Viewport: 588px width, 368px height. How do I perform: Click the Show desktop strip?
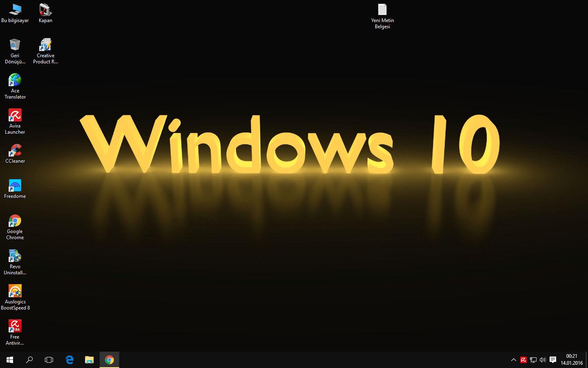(x=587, y=360)
